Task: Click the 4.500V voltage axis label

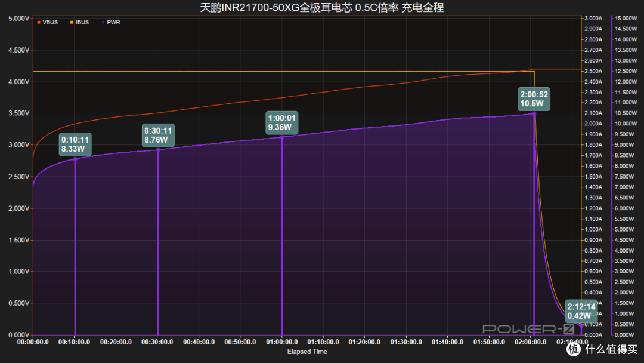Action: pyautogui.click(x=19, y=50)
